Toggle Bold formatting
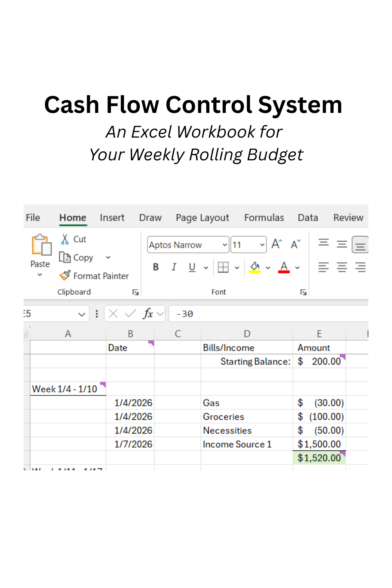This screenshot has width=392, height=588. [x=156, y=267]
